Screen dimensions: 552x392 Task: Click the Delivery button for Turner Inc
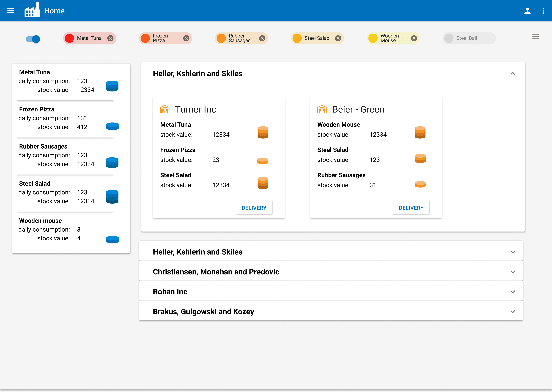254,208
